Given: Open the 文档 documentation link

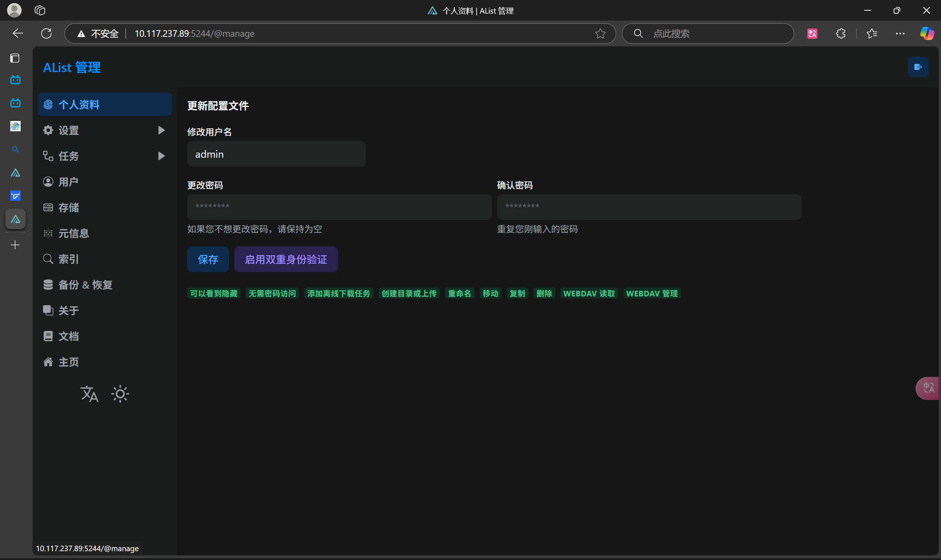Looking at the screenshot, I should coord(105,336).
